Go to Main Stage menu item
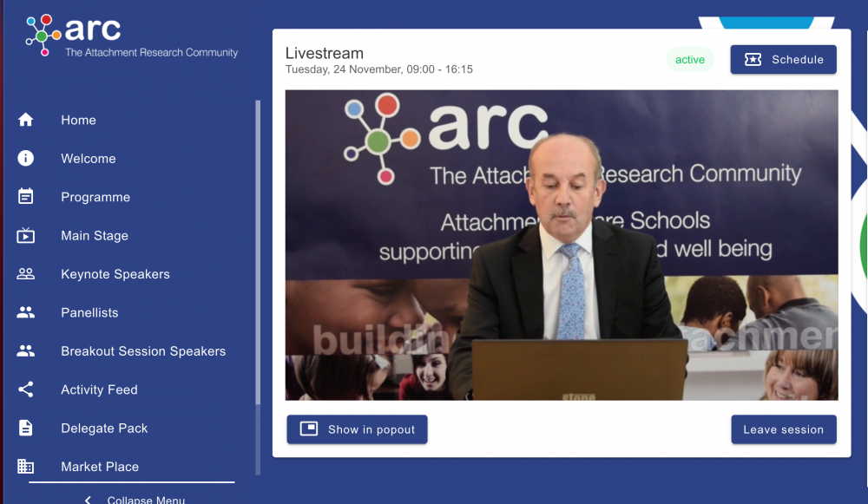868x504 pixels. [x=95, y=236]
